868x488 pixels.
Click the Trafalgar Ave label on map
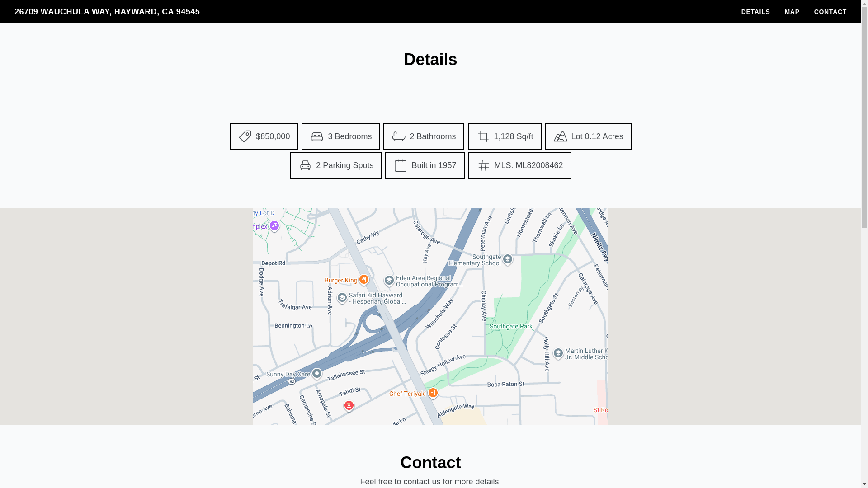tap(295, 305)
